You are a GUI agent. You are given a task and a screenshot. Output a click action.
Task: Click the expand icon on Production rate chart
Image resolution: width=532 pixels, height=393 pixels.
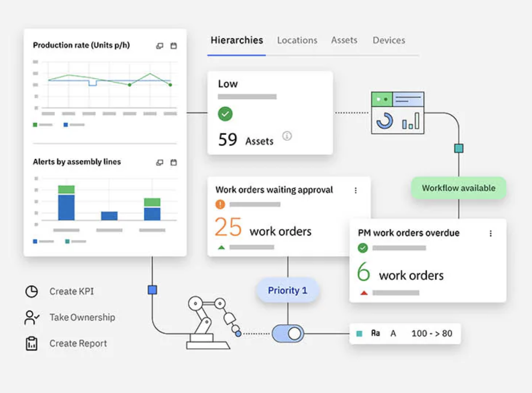pos(160,46)
